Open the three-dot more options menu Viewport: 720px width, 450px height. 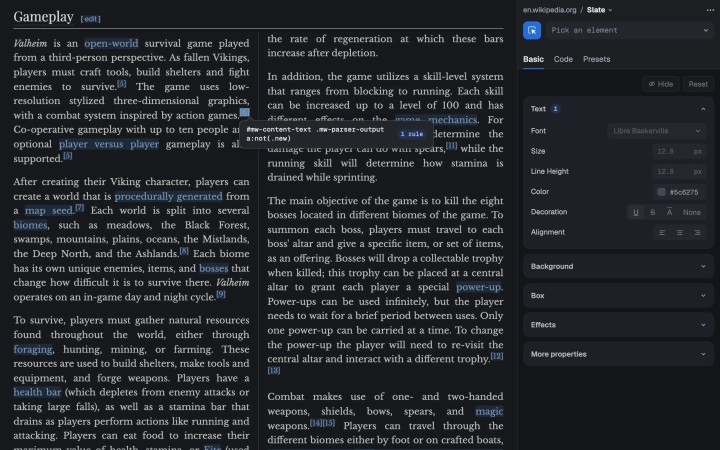[x=710, y=10]
